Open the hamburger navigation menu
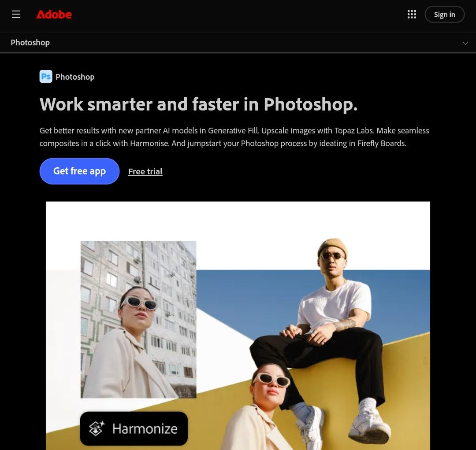Screen dimensions: 476x450 [16, 14]
